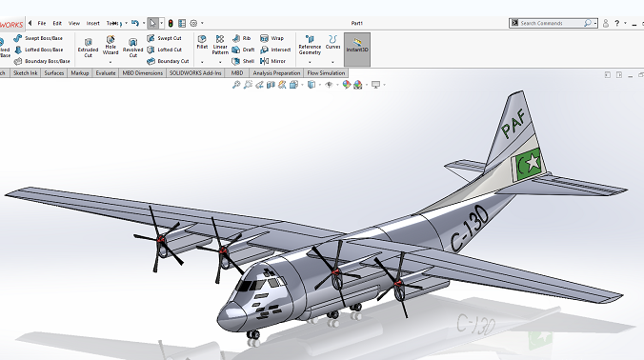Select the Wrap tool
The width and height of the screenshot is (644, 360).
tap(272, 38)
